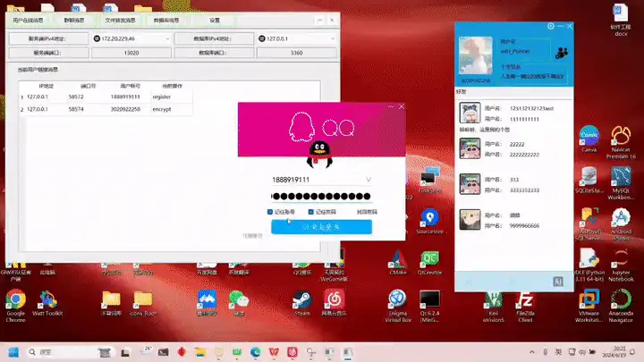Toggle the remember password checkbox
Viewport: 644px width, 362px height.
[311, 212]
